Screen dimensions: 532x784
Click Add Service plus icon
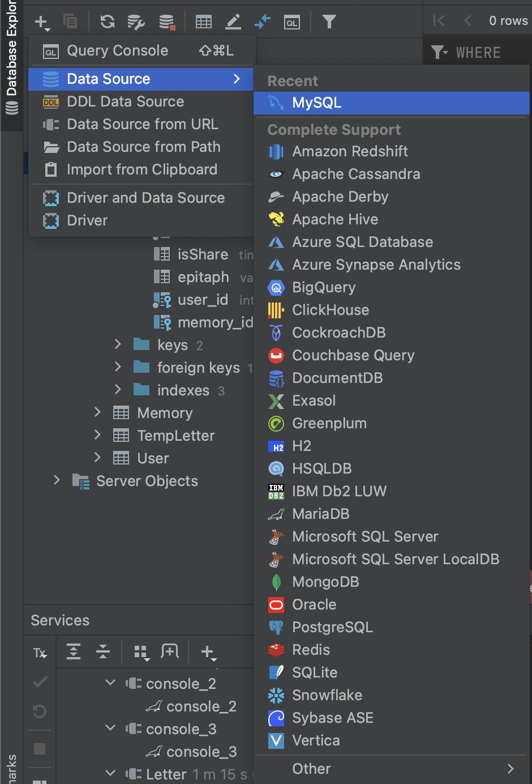click(x=208, y=653)
